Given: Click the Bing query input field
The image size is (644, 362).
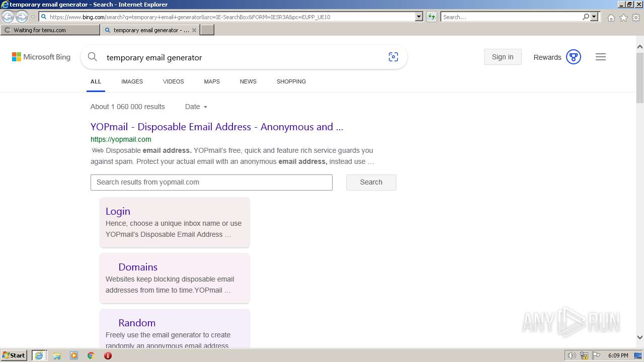Looking at the screenshot, I should [x=242, y=57].
